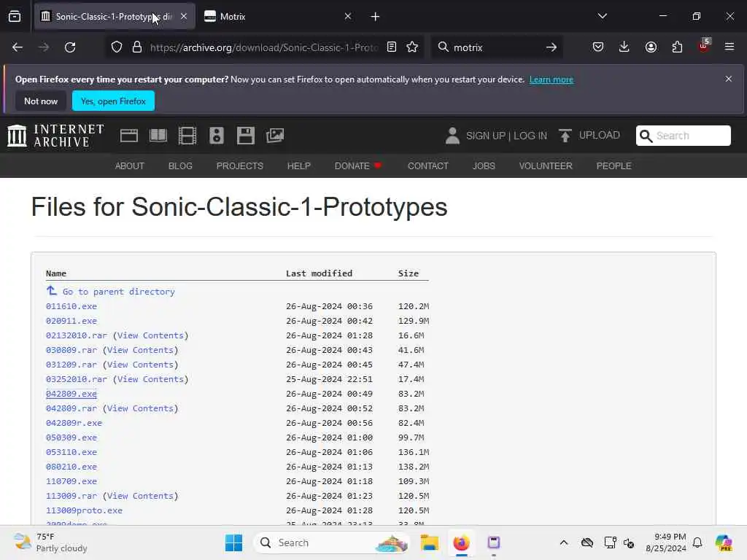
Task: Open the 03252010.rar file link
Action: pyautogui.click(x=77, y=379)
